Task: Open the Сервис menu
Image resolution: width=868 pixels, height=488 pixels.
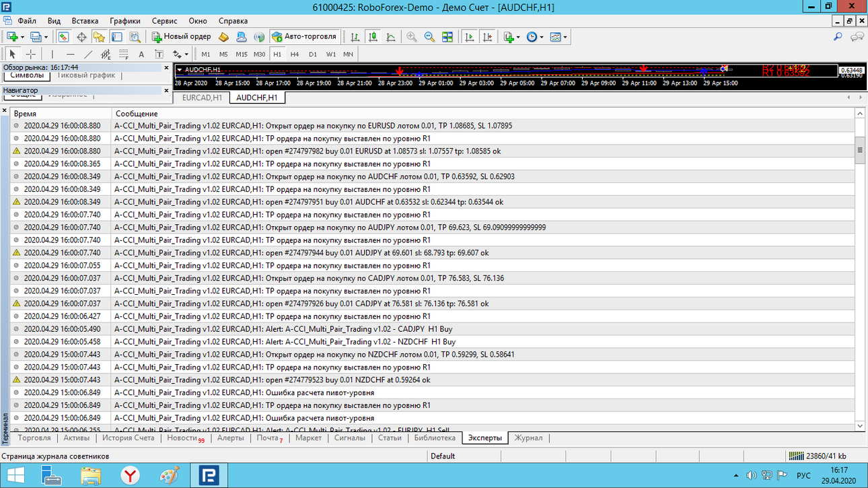Action: click(164, 21)
